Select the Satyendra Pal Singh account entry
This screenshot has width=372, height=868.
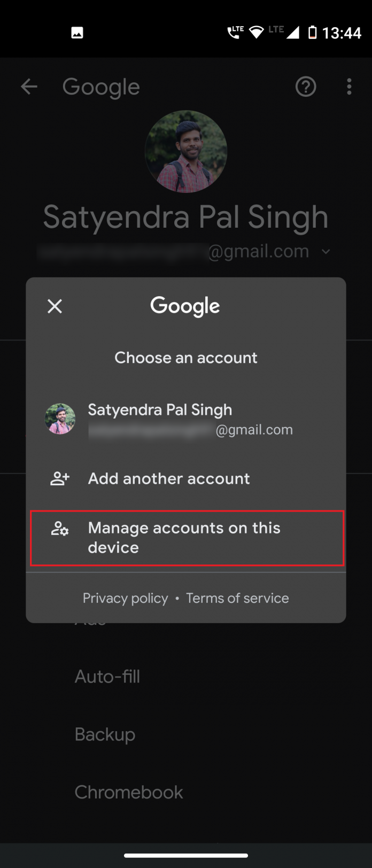185,418
